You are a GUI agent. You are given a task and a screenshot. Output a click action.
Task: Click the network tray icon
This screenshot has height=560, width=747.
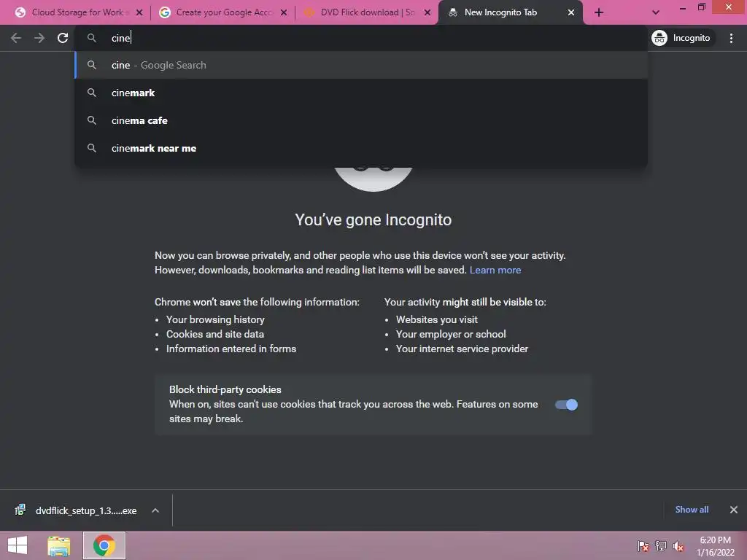pos(661,546)
